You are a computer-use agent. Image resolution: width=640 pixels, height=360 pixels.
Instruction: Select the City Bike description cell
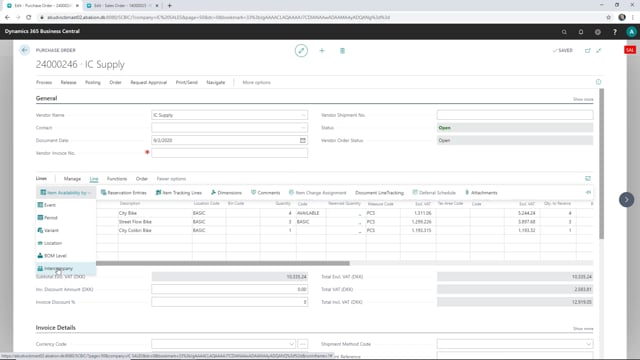pos(155,213)
